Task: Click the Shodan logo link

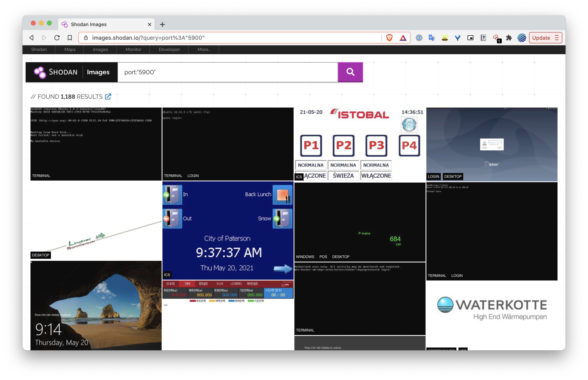Action: 56,72
